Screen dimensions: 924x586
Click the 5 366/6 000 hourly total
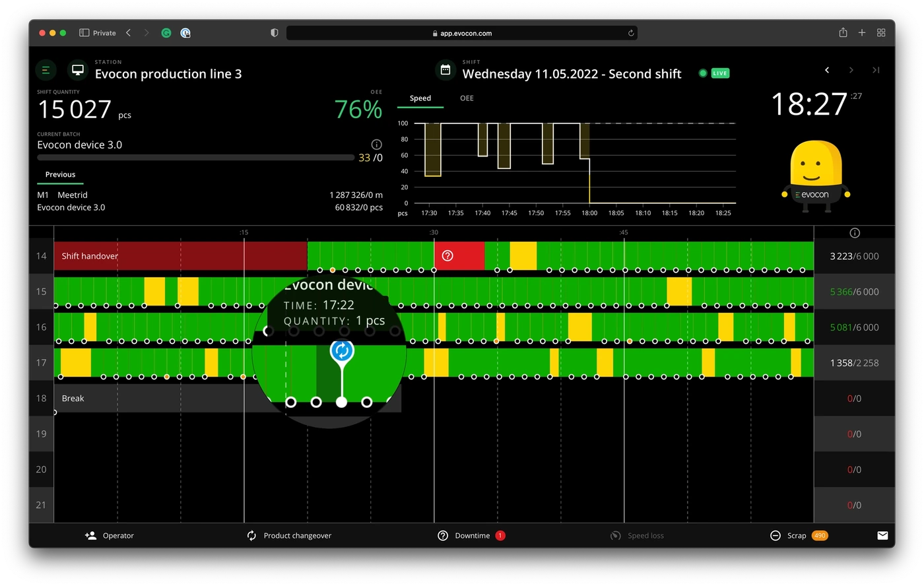pyautogui.click(x=854, y=292)
